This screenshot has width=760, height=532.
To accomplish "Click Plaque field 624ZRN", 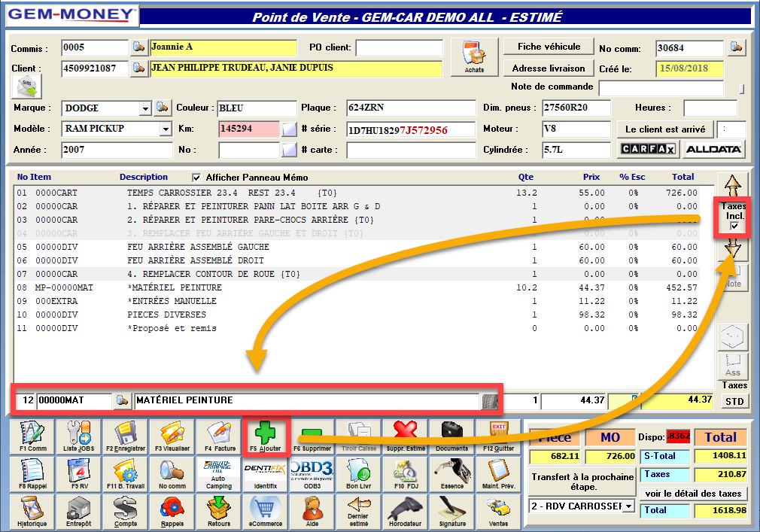I will (411, 108).
